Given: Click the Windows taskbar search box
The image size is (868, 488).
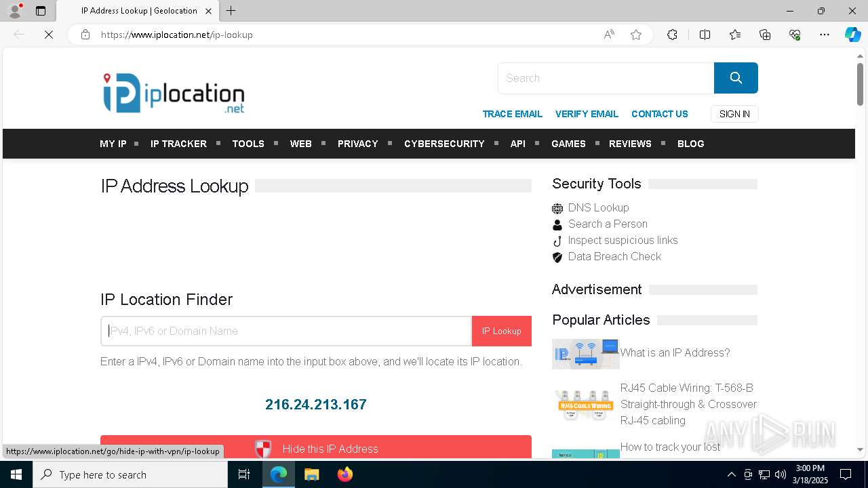Looking at the screenshot, I should point(130,474).
